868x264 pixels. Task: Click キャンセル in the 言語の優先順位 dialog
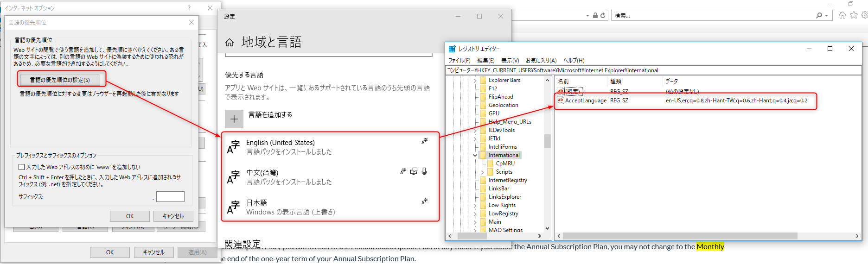click(173, 216)
